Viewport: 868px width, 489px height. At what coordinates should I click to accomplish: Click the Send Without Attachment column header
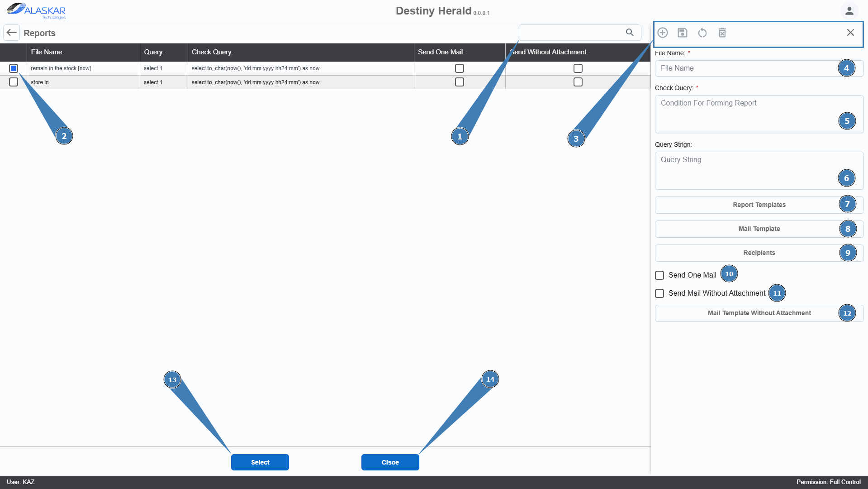pos(578,52)
